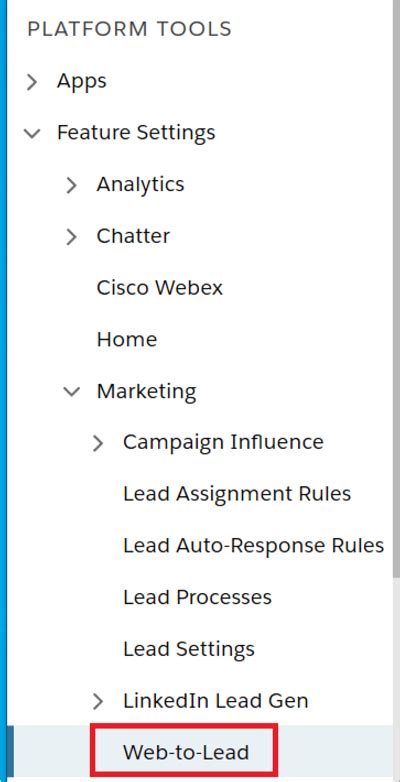
Task: Expand the LinkedIn Lead Gen chevron
Action: pyautogui.click(x=98, y=701)
